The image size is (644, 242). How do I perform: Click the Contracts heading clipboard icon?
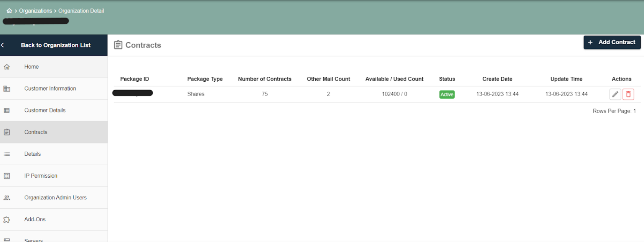pos(118,45)
